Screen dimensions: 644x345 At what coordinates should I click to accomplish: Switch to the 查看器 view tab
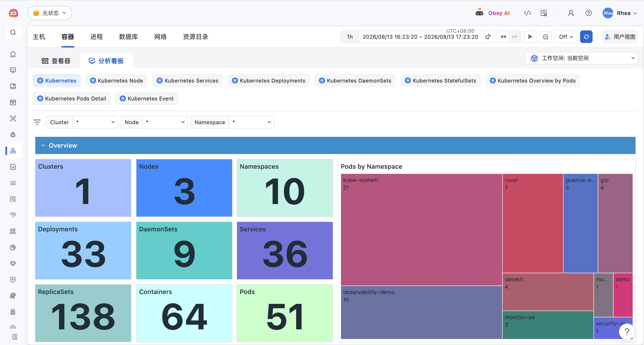56,61
